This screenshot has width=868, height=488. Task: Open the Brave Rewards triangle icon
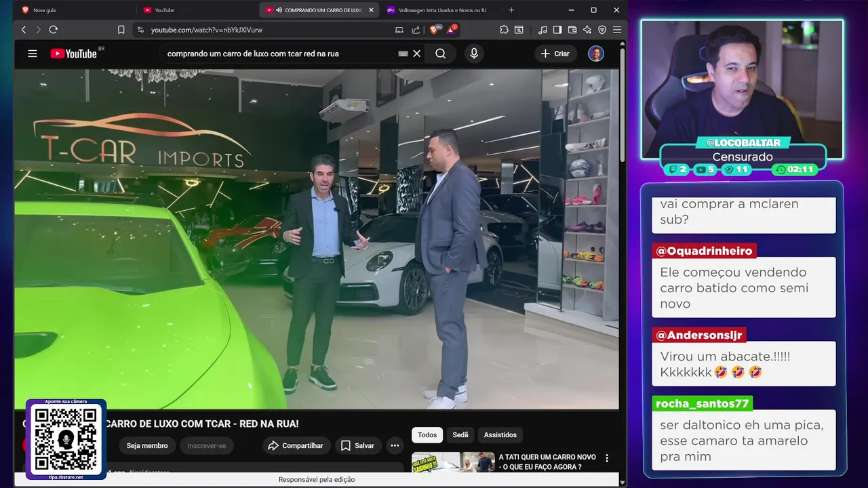pos(452,29)
